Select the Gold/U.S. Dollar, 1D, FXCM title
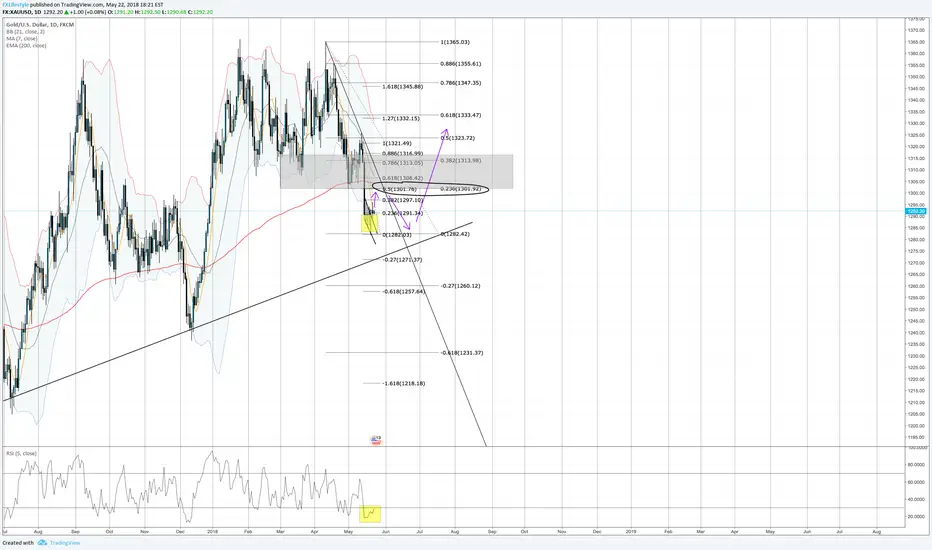This screenshot has width=932, height=550. [x=40, y=24]
